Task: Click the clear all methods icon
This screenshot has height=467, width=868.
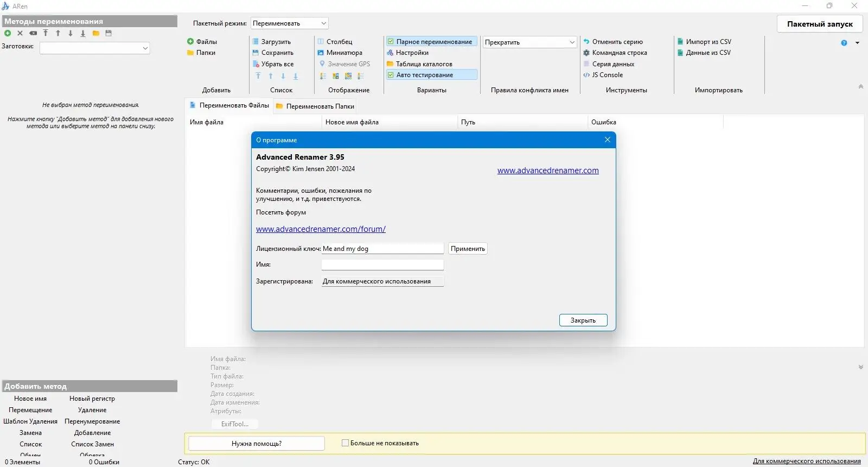Action: click(33, 33)
